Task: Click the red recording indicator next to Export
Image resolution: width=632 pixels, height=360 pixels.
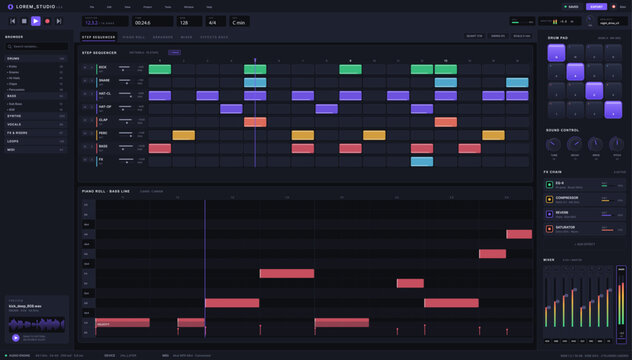Action: point(614,7)
